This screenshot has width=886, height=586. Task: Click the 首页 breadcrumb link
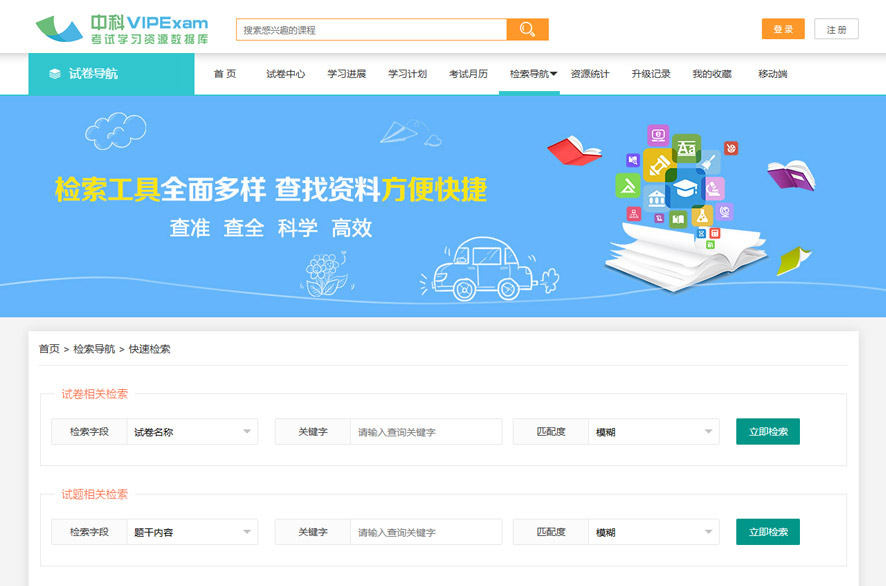coord(49,349)
